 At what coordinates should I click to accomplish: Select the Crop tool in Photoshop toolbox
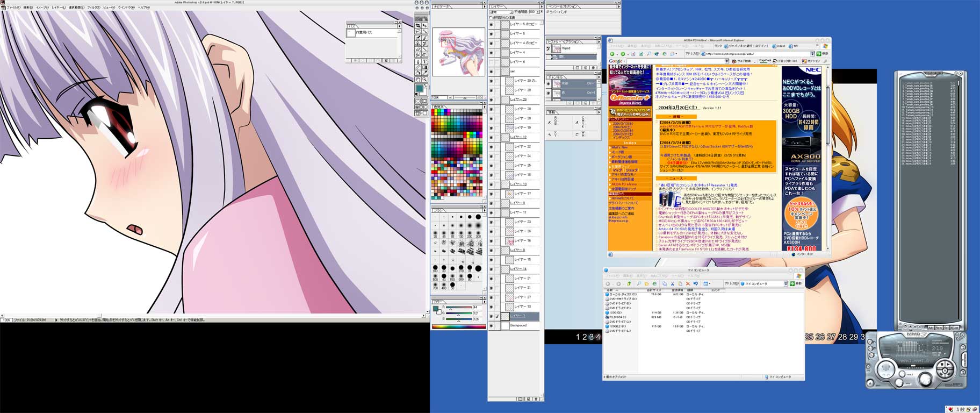[x=418, y=25]
